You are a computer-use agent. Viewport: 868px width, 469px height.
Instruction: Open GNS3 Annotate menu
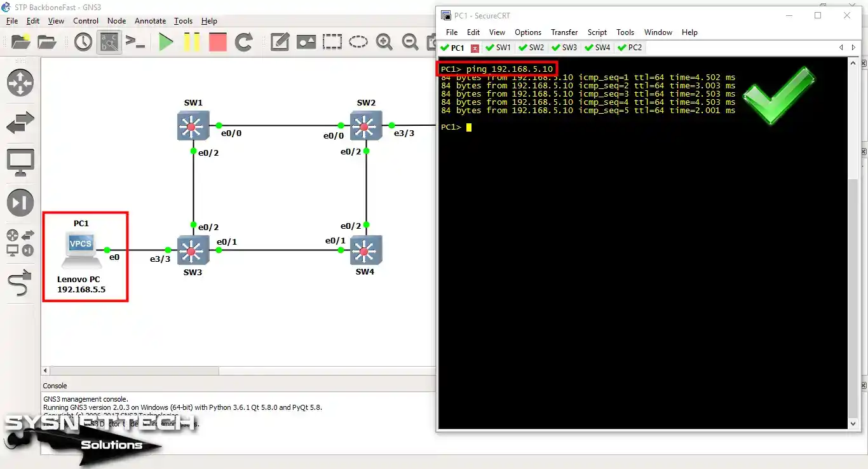151,21
